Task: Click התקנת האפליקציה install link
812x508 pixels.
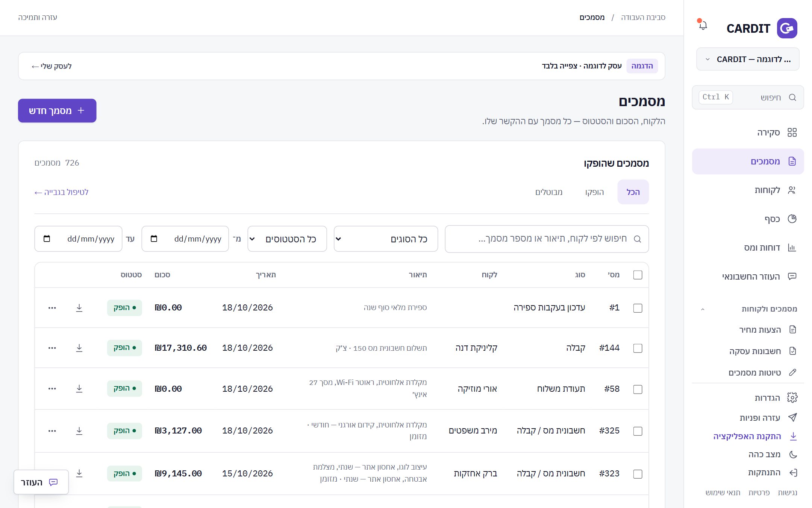Action: 755,436
